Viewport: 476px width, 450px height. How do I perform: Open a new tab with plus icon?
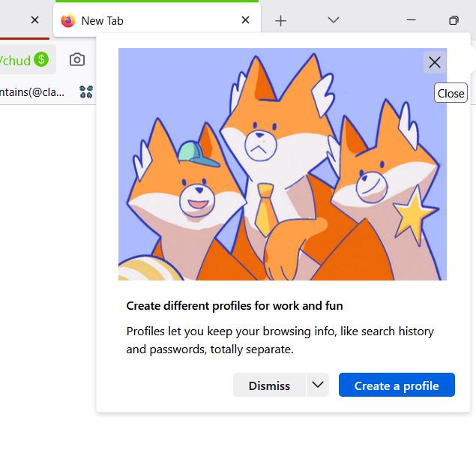(x=280, y=21)
